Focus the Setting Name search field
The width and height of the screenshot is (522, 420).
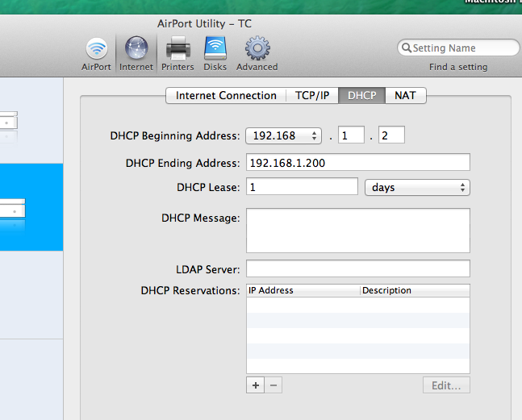click(458, 48)
